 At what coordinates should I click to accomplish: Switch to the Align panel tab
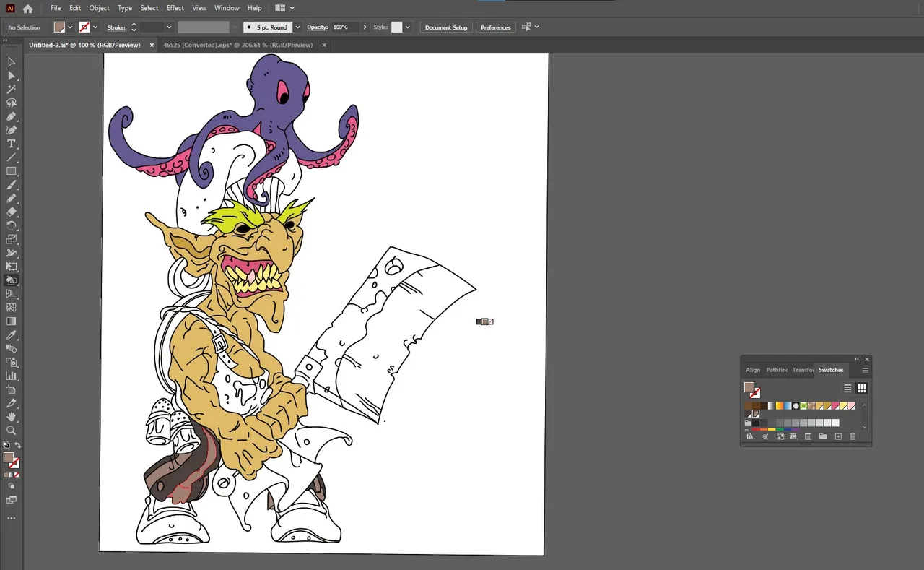pyautogui.click(x=753, y=370)
